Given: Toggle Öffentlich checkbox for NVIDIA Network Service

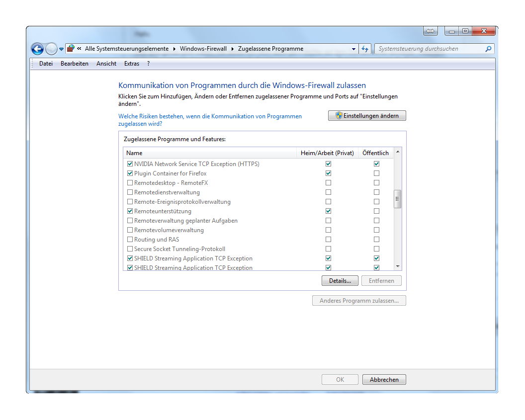Looking at the screenshot, I should [x=377, y=164].
